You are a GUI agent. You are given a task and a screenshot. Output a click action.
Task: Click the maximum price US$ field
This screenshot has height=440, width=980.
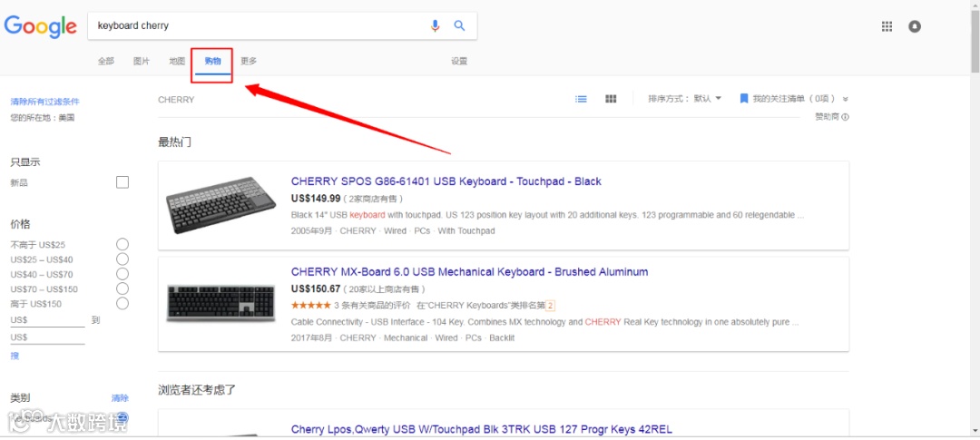[47, 337]
